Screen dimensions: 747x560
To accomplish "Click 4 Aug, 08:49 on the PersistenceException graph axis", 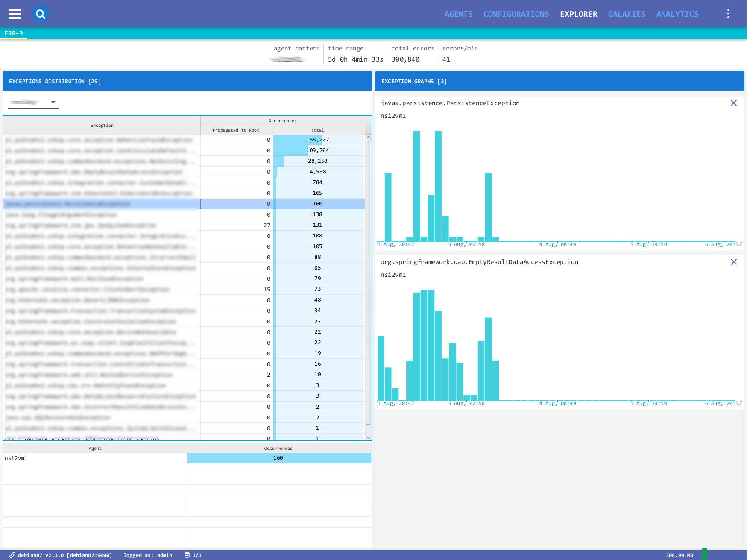I will point(557,244).
